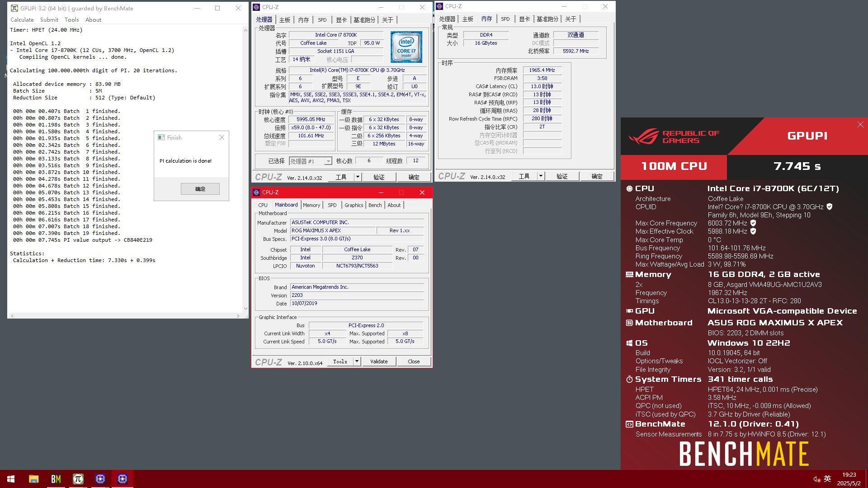The width and height of the screenshot is (868, 488).
Task: Click 确定 button in first CPU-Z window
Action: (x=414, y=177)
